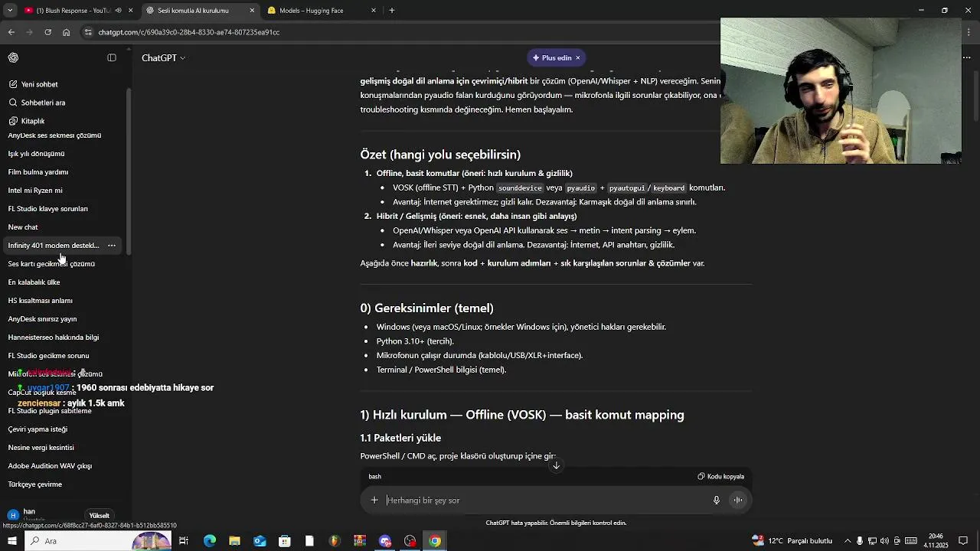Click the browser back arrow
980x551 pixels.
point(11,32)
